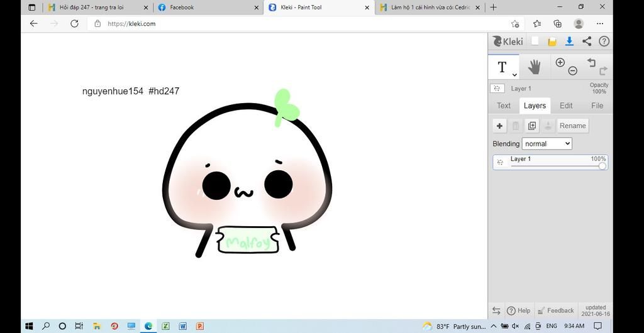
Task: Zoom out with the minus magnifier
Action: [572, 71]
